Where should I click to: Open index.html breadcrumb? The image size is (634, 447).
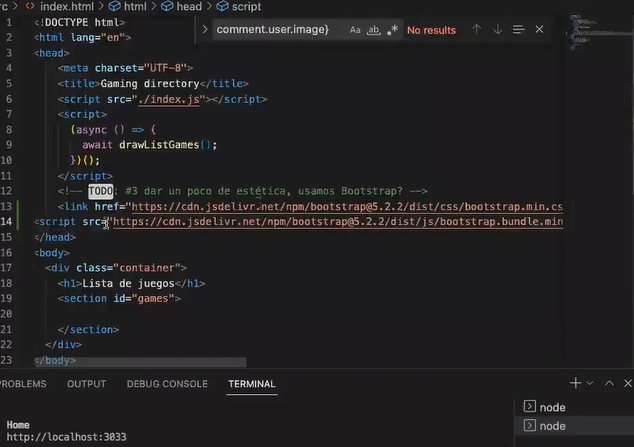(x=60, y=6)
